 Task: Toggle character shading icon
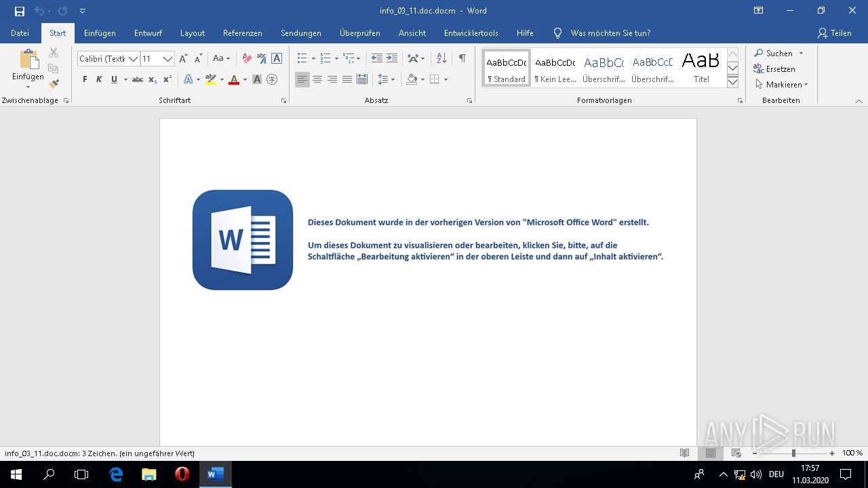tap(257, 79)
